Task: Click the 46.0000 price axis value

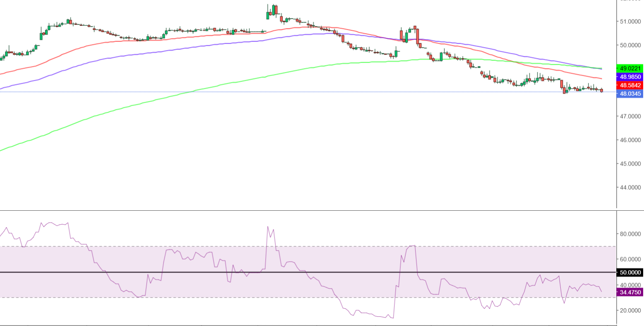Action: click(631, 140)
